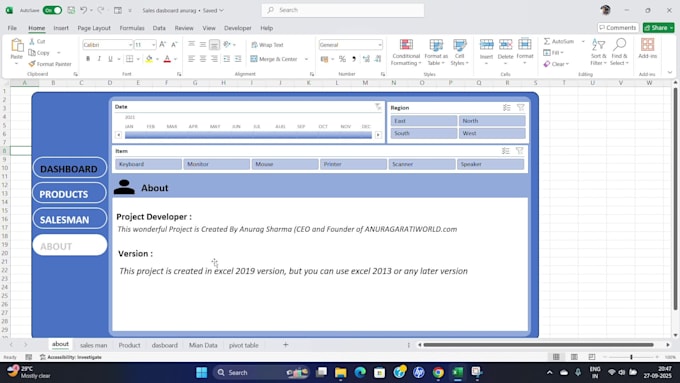Open the 'sales man' sheet tab

93,345
